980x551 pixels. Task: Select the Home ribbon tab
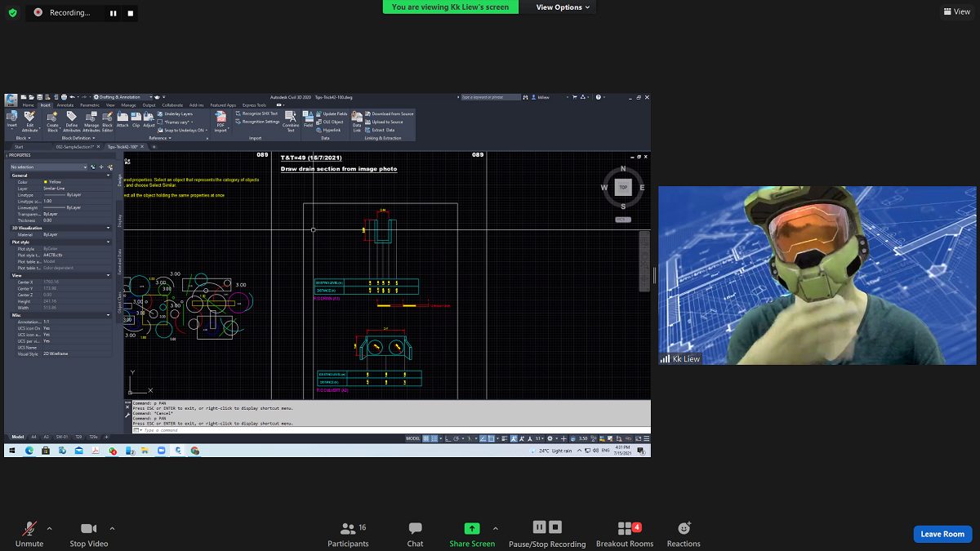pos(29,105)
